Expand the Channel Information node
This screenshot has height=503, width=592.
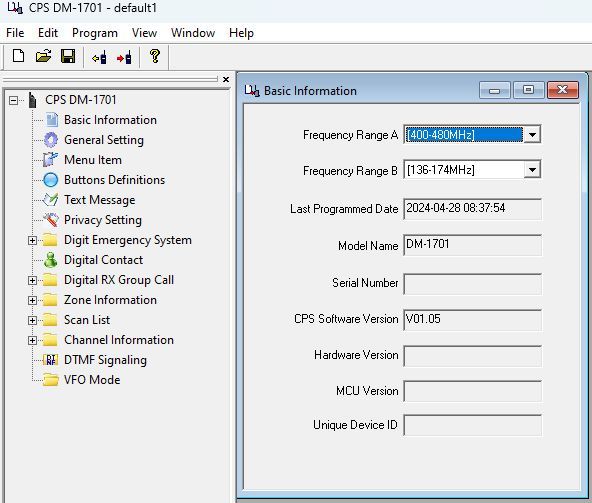click(32, 340)
